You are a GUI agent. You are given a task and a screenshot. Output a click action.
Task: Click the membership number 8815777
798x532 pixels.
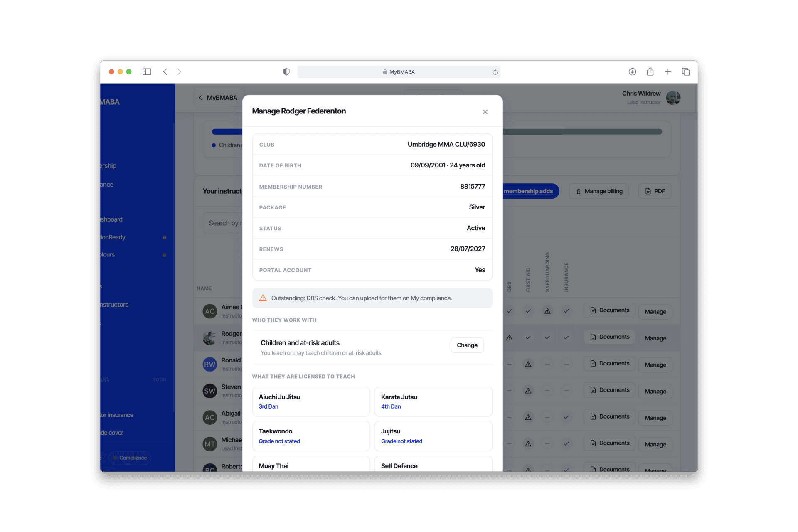pyautogui.click(x=473, y=186)
